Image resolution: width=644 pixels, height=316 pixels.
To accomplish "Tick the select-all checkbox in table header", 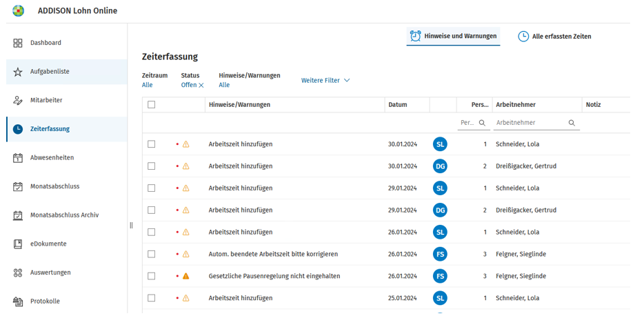I will click(152, 105).
